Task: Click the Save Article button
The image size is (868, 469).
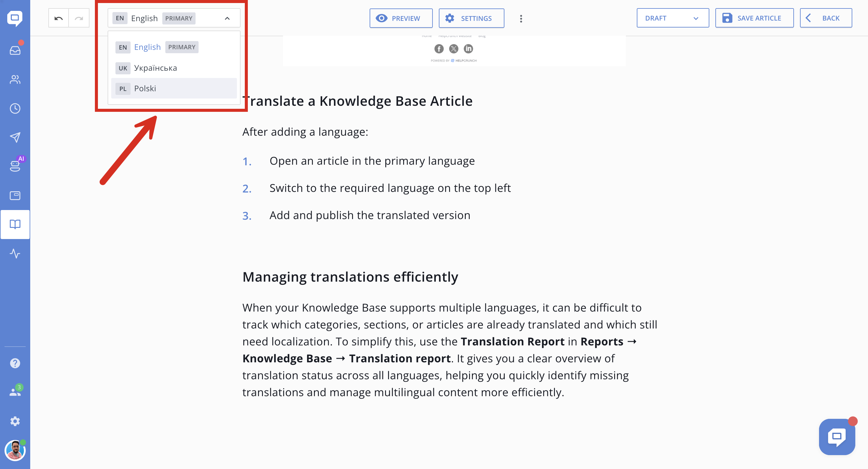Action: (x=754, y=18)
